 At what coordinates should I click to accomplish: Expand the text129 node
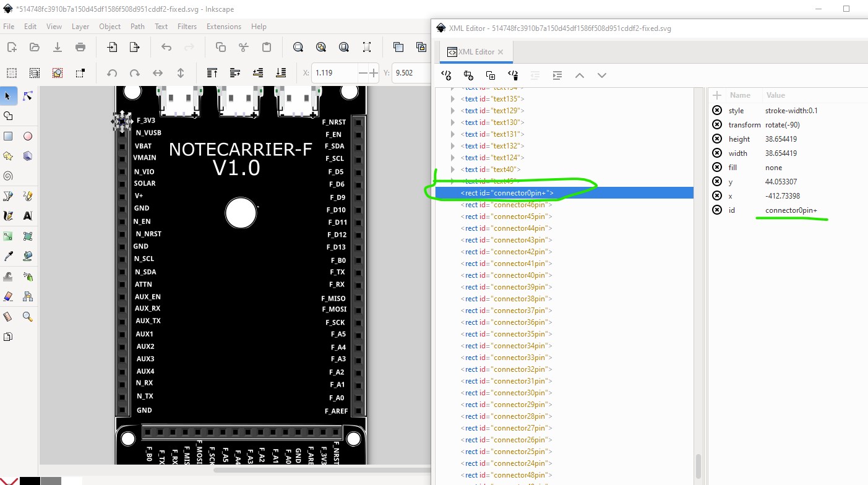coord(453,111)
